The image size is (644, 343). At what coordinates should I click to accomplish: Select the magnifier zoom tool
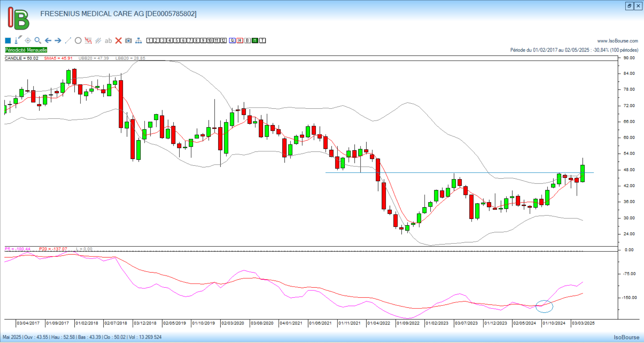pos(38,41)
